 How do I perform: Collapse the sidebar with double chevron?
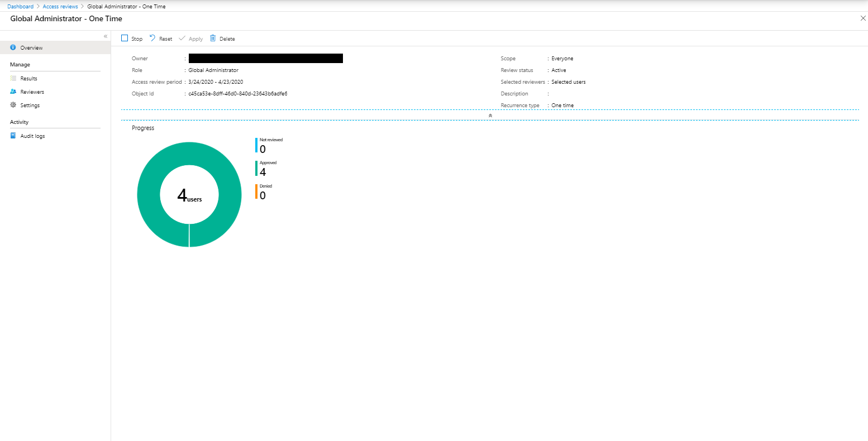pos(106,36)
